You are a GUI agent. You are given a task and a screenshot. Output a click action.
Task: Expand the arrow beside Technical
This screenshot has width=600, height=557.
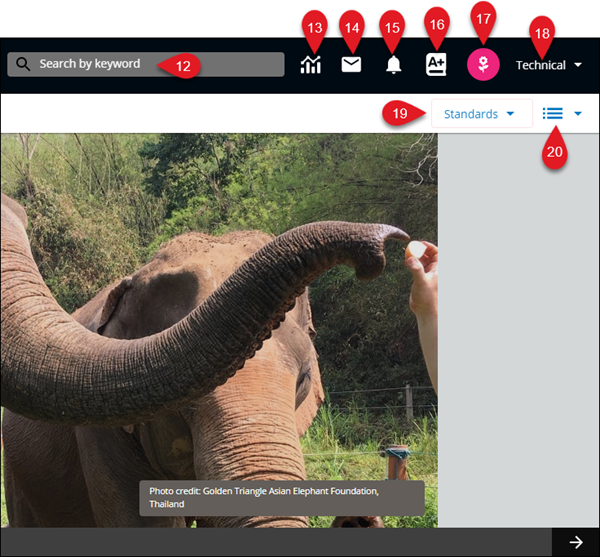(579, 66)
